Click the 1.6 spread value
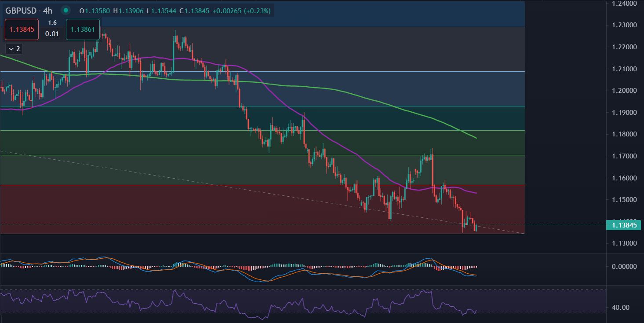This screenshot has height=323, width=644. [x=52, y=22]
